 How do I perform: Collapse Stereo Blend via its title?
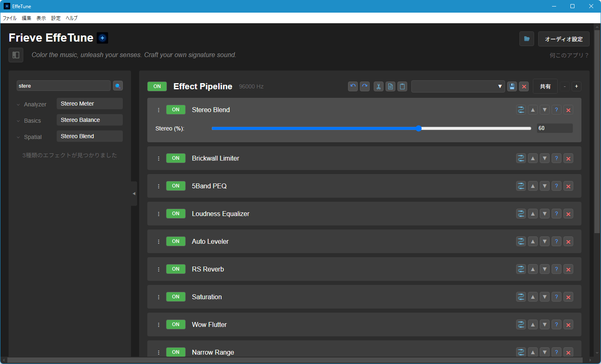pos(211,110)
